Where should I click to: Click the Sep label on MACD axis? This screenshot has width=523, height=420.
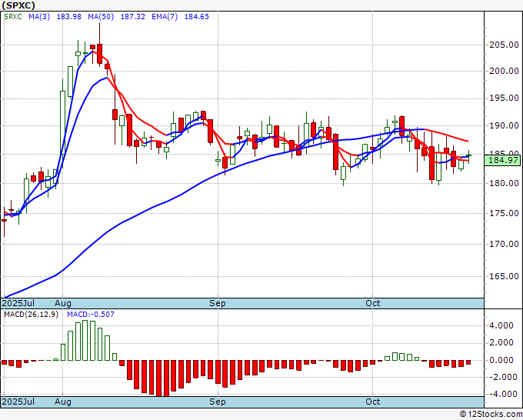pyautogui.click(x=218, y=402)
